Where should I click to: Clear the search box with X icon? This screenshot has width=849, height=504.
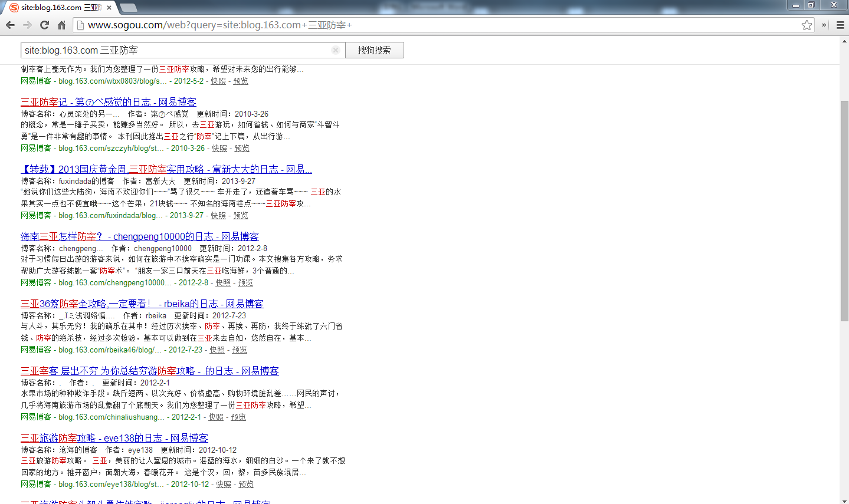pos(335,50)
